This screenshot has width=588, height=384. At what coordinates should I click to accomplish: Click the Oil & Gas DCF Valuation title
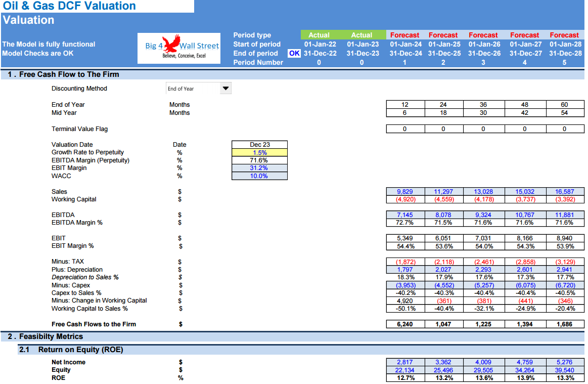click(x=69, y=6)
